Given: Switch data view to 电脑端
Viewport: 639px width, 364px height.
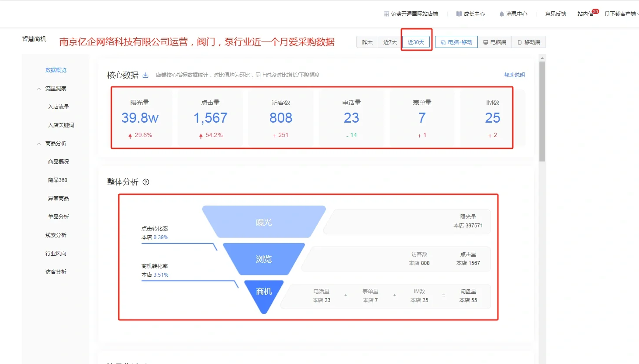Looking at the screenshot, I should tap(495, 42).
